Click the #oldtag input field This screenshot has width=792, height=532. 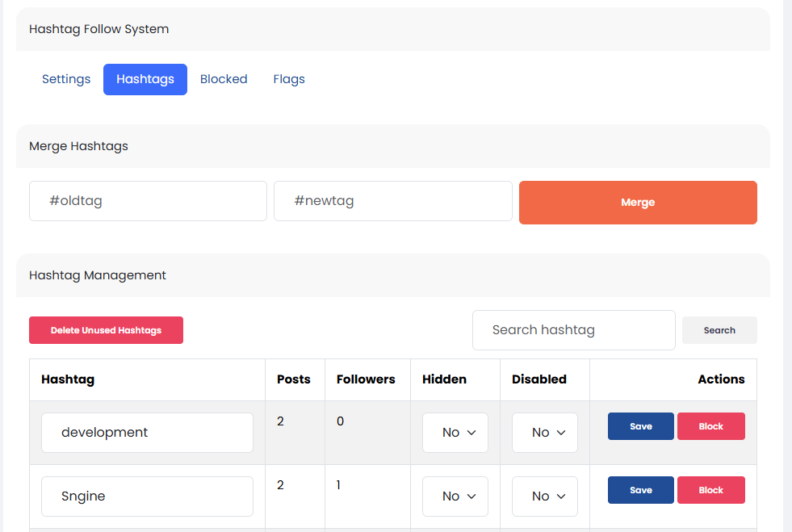point(148,201)
